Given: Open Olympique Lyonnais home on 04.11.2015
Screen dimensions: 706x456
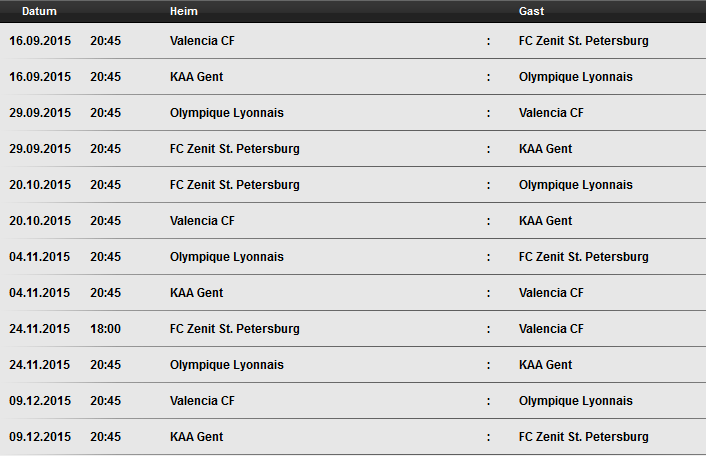Looking at the screenshot, I should pos(226,257).
